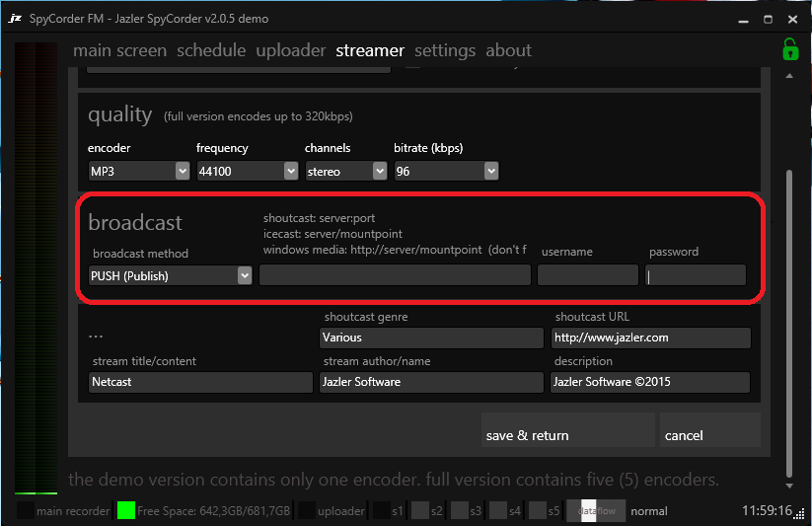Open the channels stereo dropdown
The image size is (812, 526).
(380, 171)
